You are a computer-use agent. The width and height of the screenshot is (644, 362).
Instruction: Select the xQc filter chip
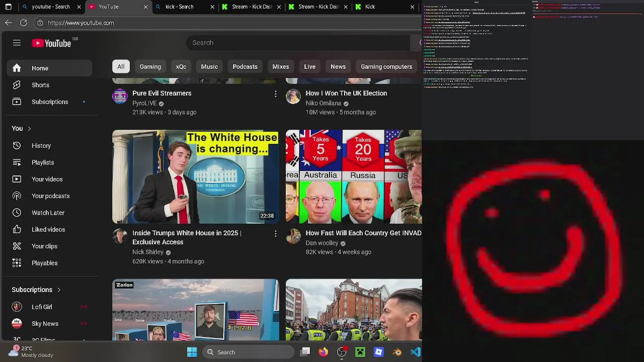click(181, 67)
